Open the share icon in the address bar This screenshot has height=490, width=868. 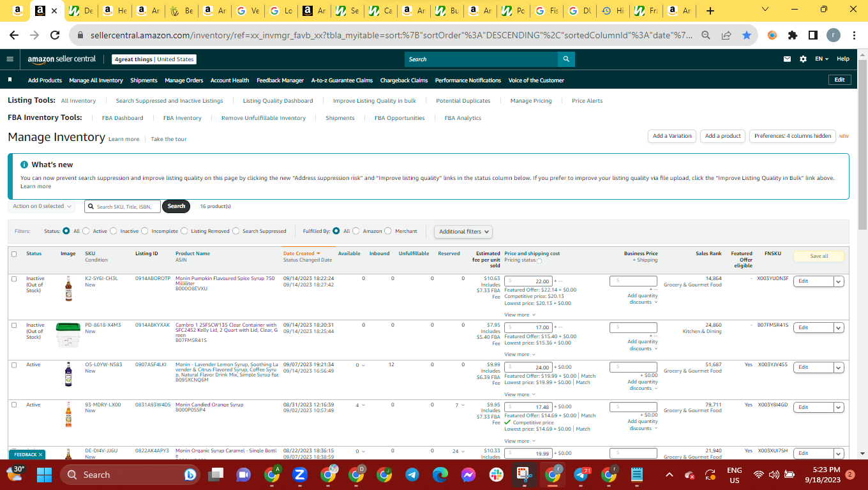(x=726, y=36)
